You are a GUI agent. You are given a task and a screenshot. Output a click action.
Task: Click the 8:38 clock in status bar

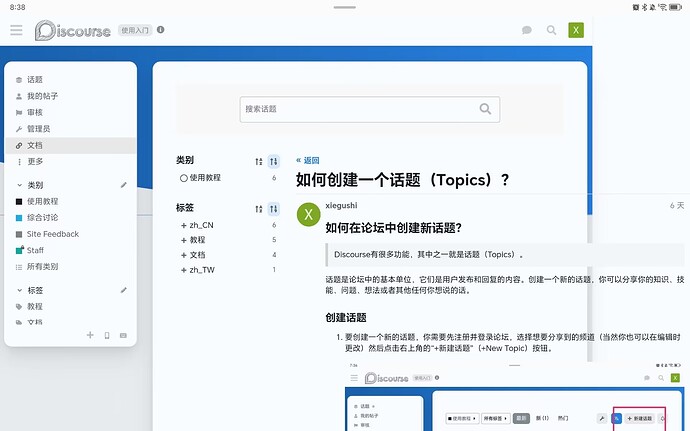pos(18,7)
